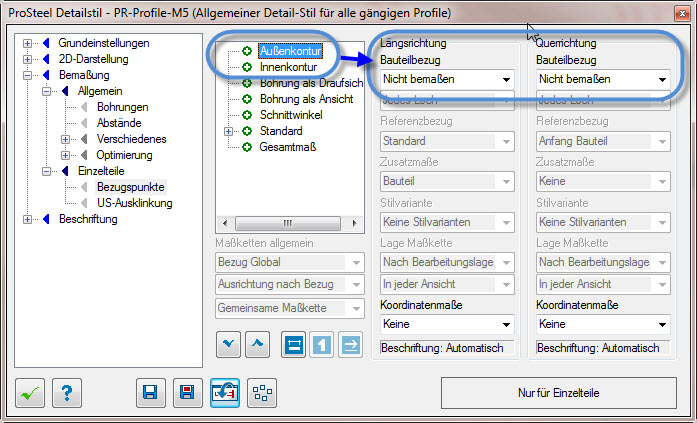Select Bohrung als Draufsicht entry

[x=311, y=83]
